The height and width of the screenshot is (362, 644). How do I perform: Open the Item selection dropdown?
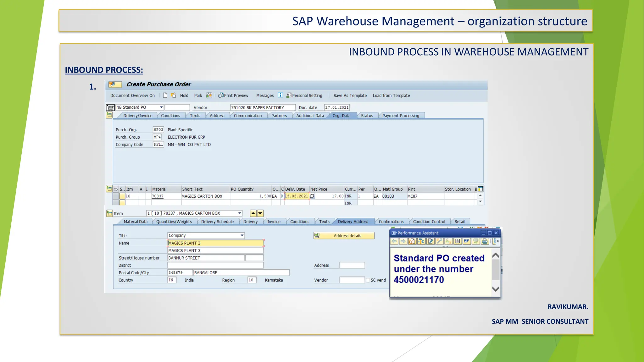[240, 213]
